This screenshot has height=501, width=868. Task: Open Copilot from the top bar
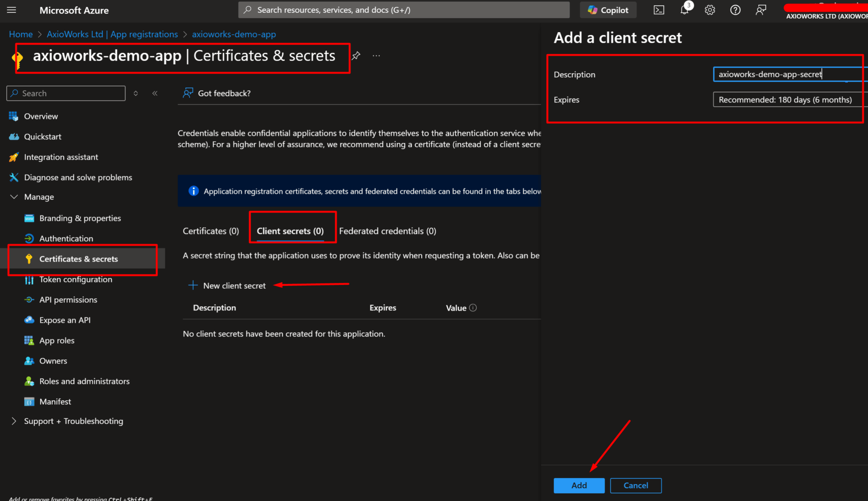608,9
